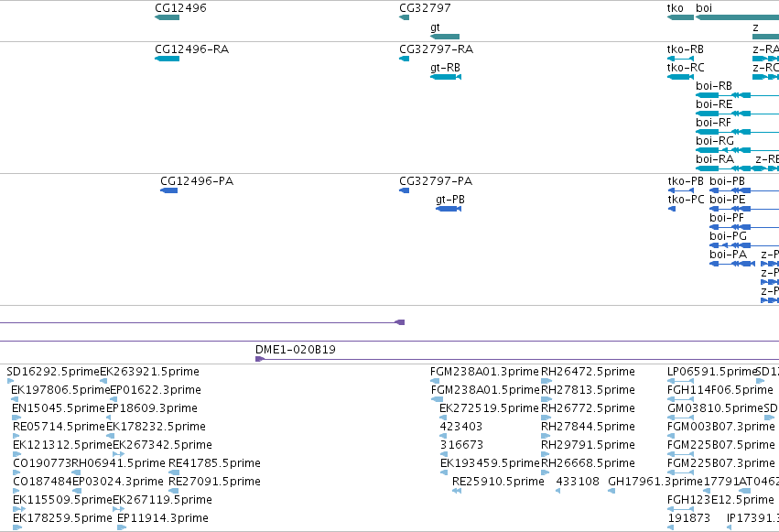Viewport: 779px width, 532px height.
Task: Select the CG12496-PA protein glyph
Action: pyautogui.click(x=169, y=190)
